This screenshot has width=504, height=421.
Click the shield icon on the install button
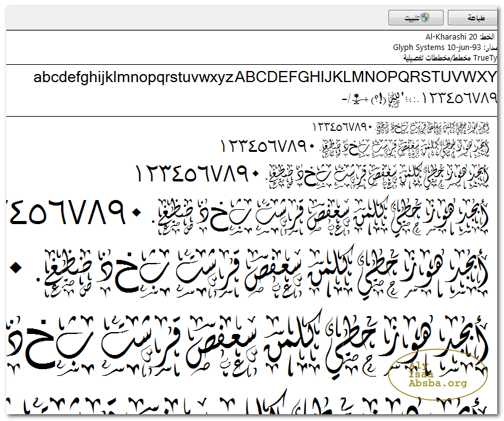[x=425, y=18]
